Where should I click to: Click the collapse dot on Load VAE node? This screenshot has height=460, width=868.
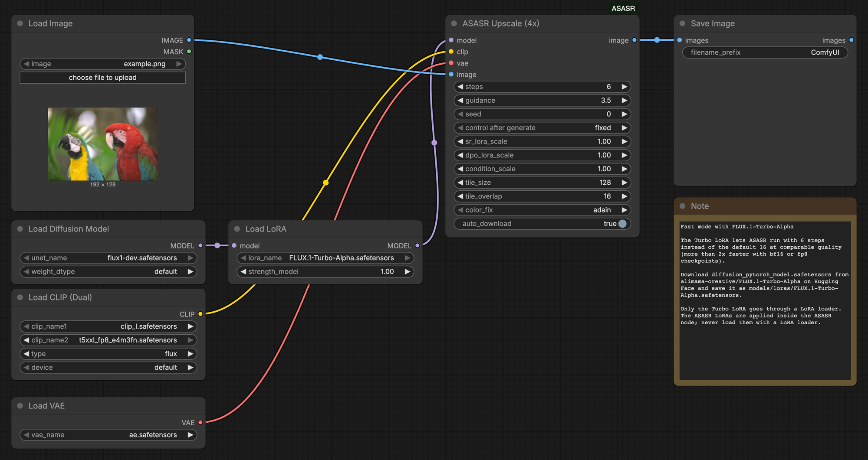(20, 406)
